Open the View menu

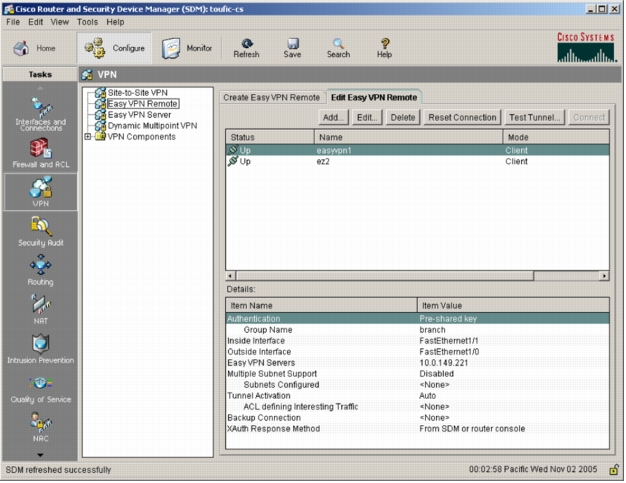pyautogui.click(x=59, y=22)
